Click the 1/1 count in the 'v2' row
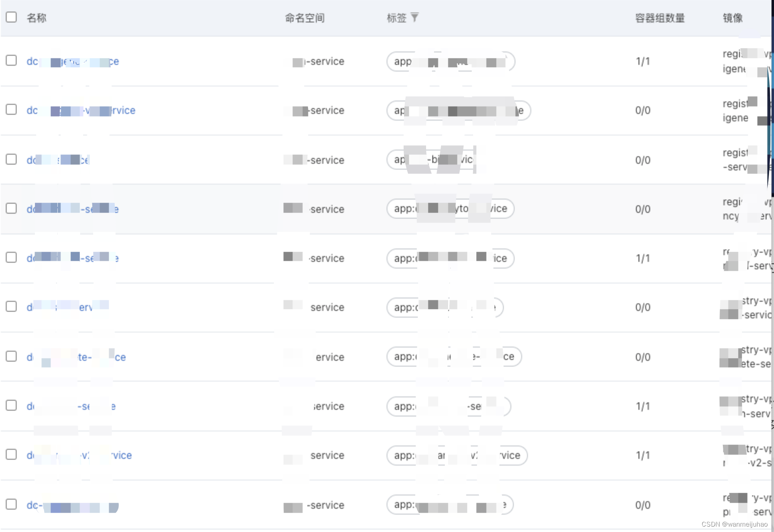Image resolution: width=774 pixels, height=532 pixels. 643,456
